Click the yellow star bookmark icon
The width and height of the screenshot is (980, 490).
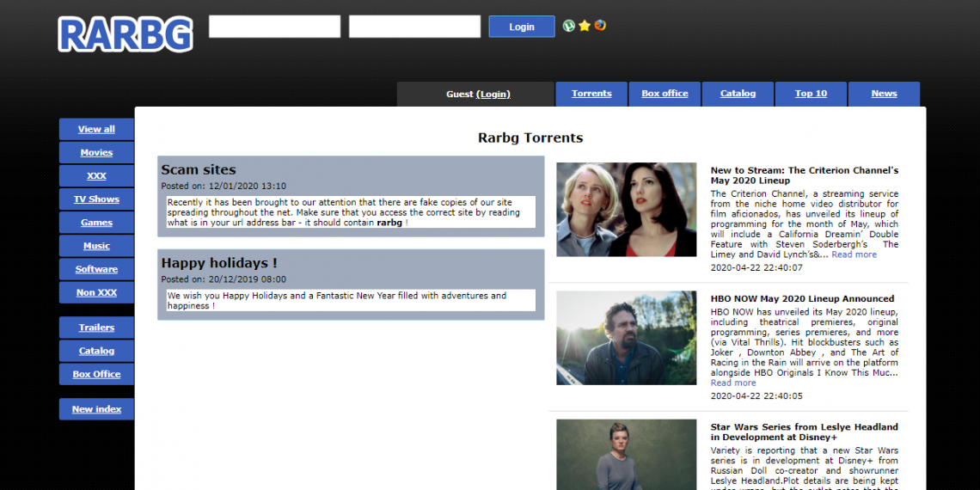(x=585, y=26)
